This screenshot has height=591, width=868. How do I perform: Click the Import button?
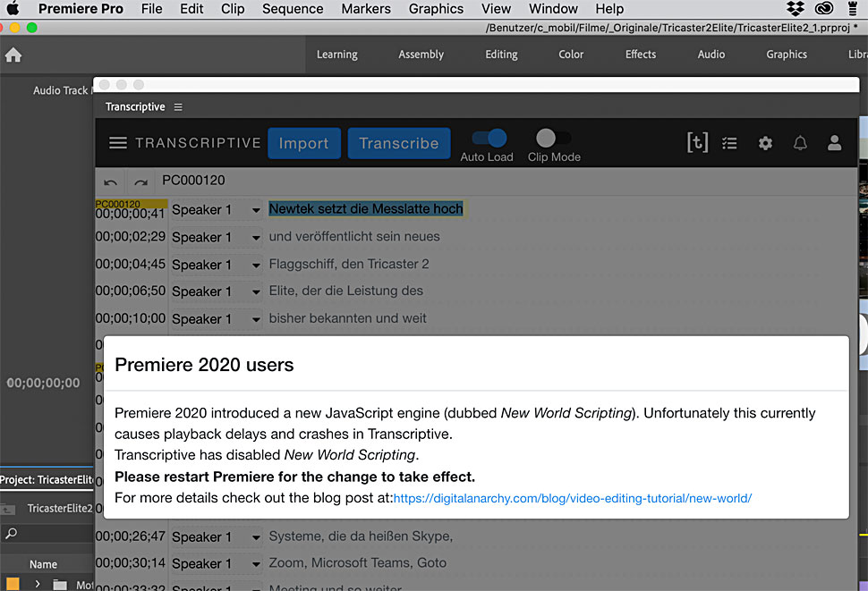(304, 143)
